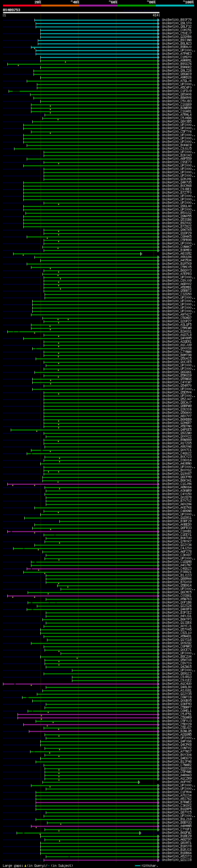Select label UniRef100_B8LN23
The image size is (197, 868).
pyautogui.click(x=177, y=43)
